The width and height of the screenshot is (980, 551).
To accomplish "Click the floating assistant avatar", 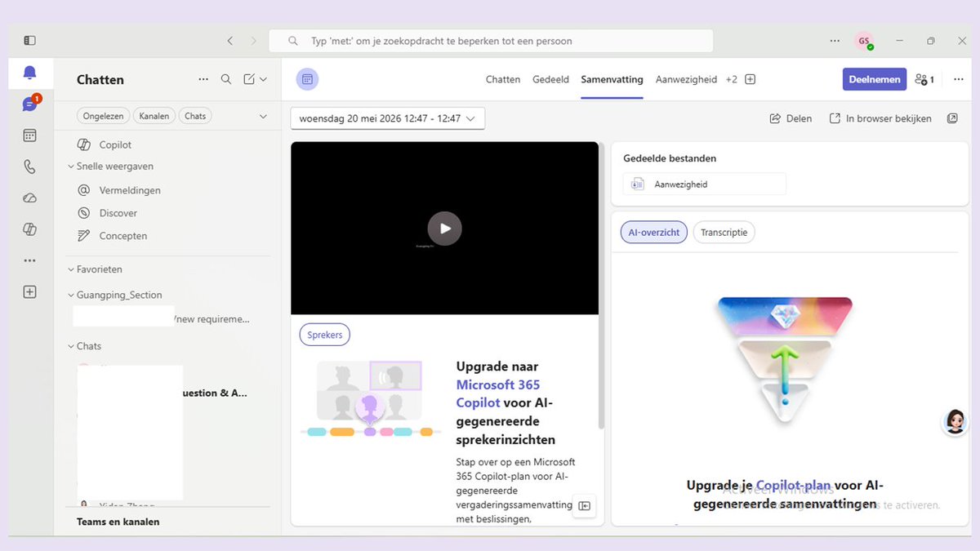I will tap(955, 422).
